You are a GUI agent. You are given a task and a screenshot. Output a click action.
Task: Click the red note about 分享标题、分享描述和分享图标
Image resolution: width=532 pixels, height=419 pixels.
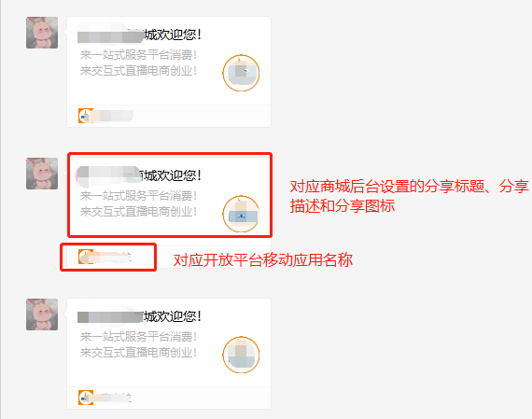[x=409, y=196]
